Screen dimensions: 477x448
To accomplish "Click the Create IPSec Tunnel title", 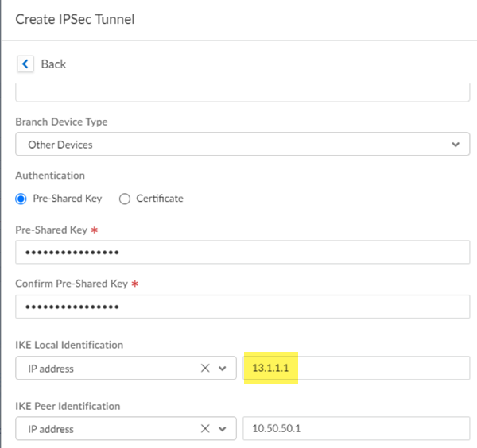I will point(75,19).
